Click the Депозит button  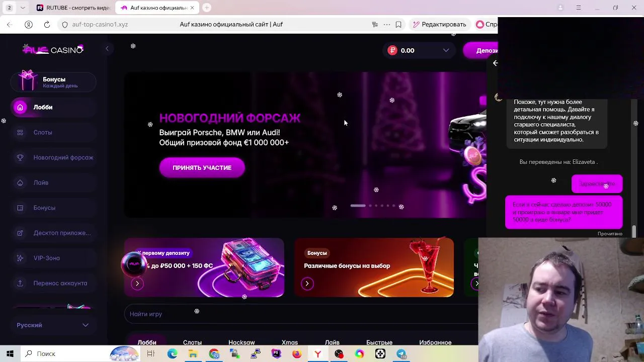(x=481, y=50)
